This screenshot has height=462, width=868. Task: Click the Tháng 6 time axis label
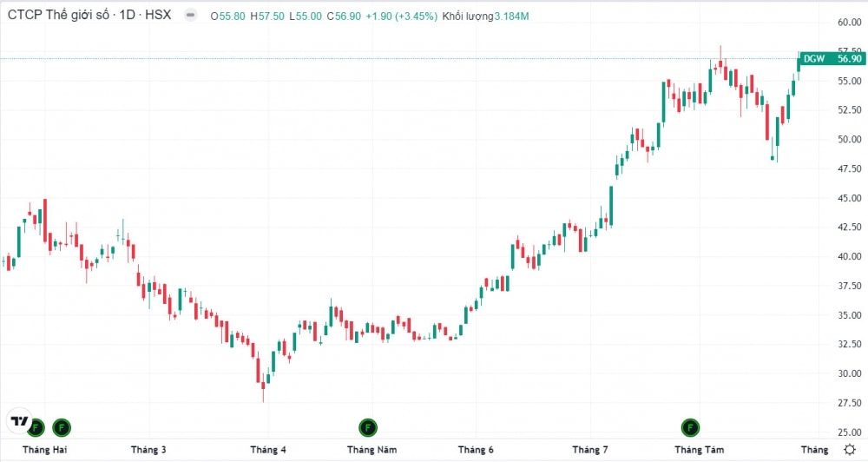click(476, 449)
